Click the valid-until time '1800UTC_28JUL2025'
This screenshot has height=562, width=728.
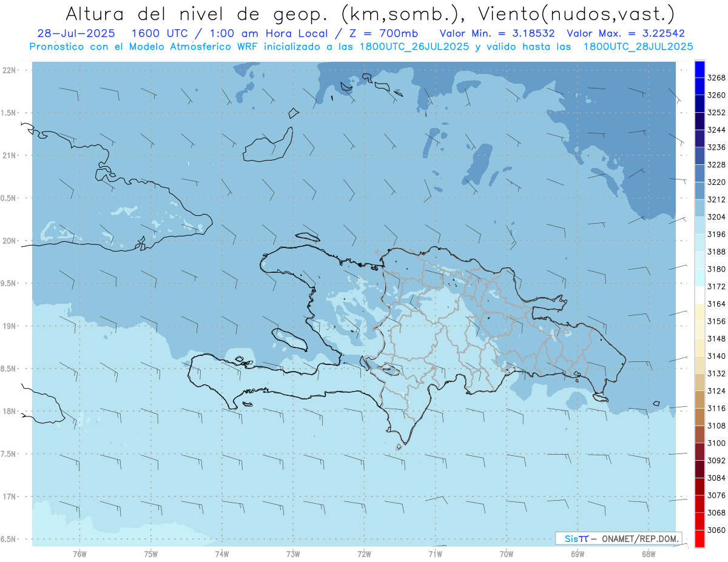[638, 46]
